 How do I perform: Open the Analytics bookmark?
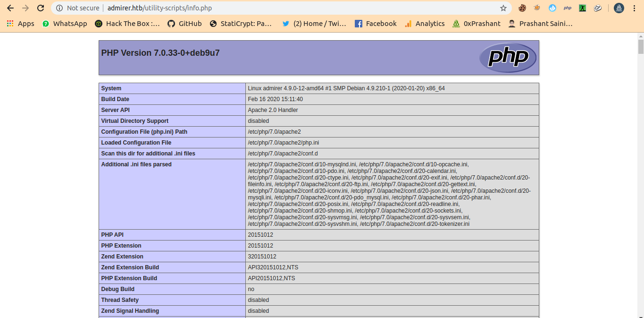coord(425,24)
